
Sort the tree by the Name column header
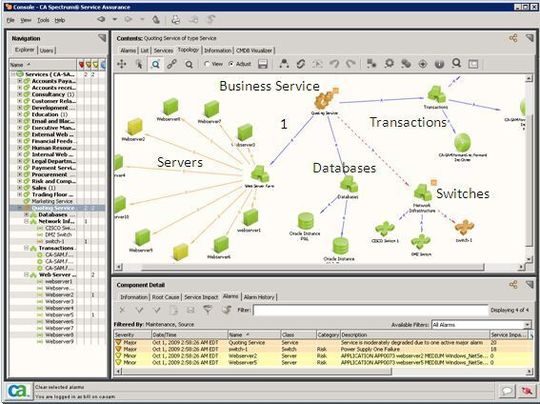click(43, 65)
